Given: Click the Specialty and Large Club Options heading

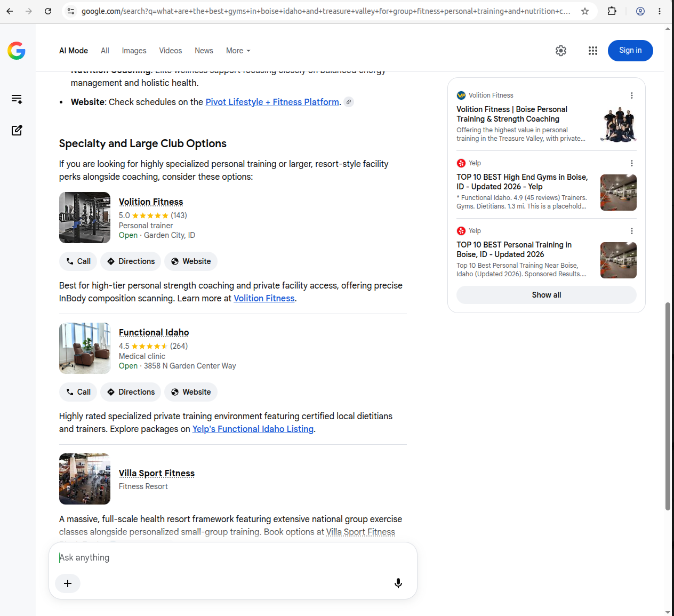Looking at the screenshot, I should (x=143, y=143).
